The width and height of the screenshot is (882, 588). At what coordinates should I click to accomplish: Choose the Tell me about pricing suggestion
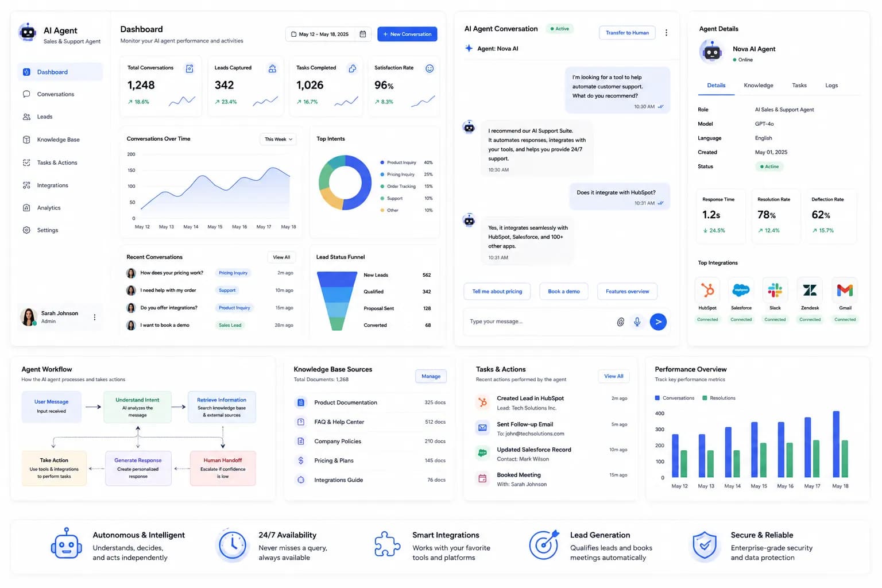[497, 292]
